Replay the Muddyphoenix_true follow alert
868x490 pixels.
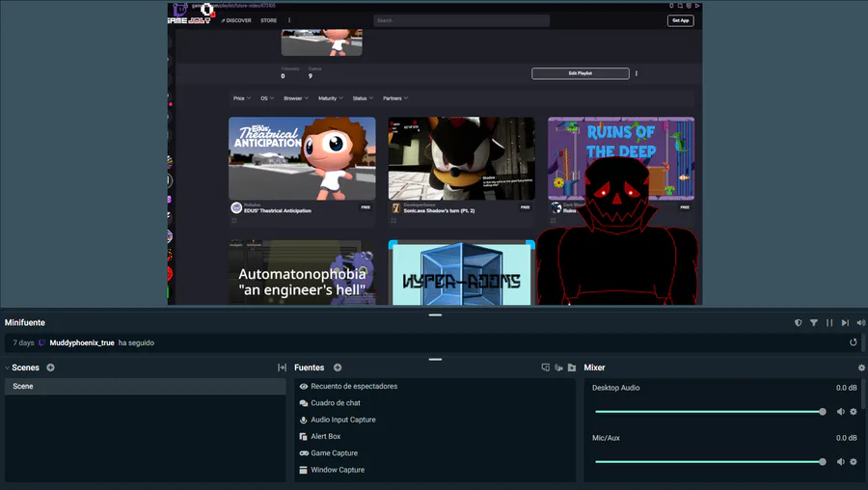854,342
